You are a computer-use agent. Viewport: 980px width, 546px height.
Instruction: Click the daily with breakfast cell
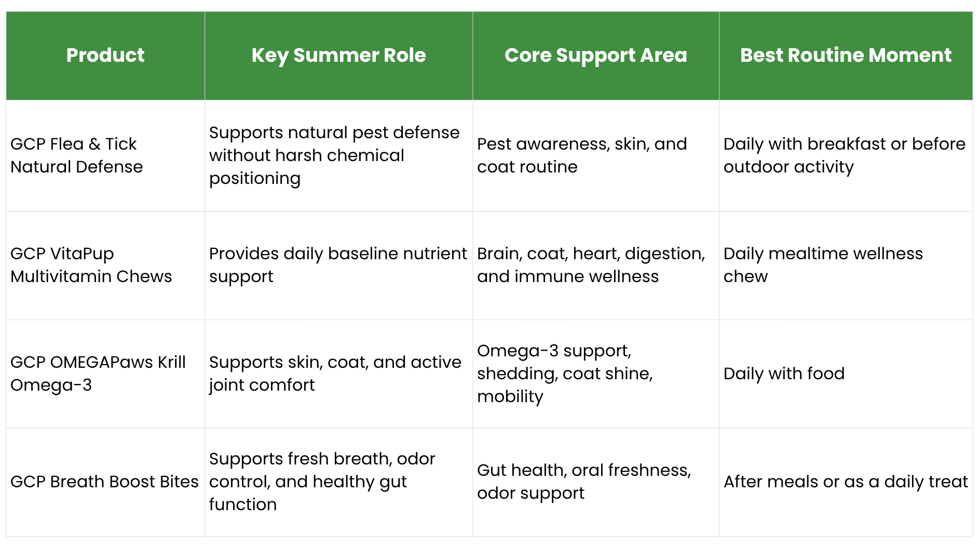click(x=846, y=155)
